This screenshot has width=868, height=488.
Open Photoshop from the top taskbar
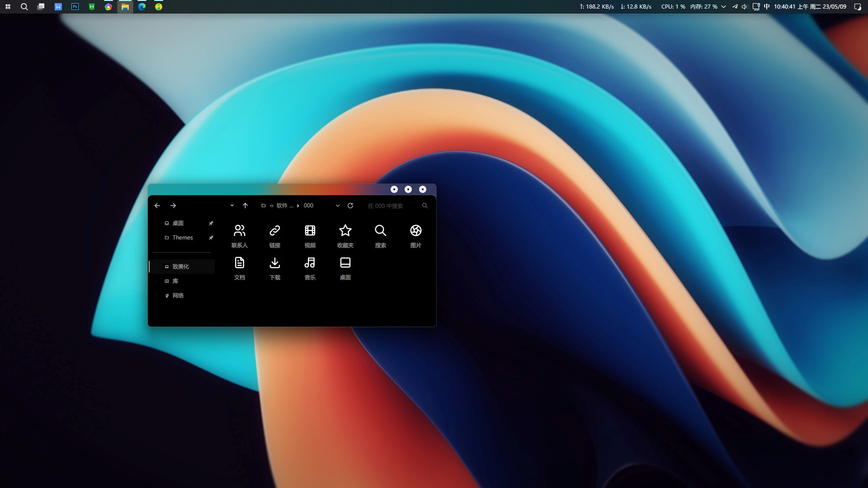coord(75,7)
